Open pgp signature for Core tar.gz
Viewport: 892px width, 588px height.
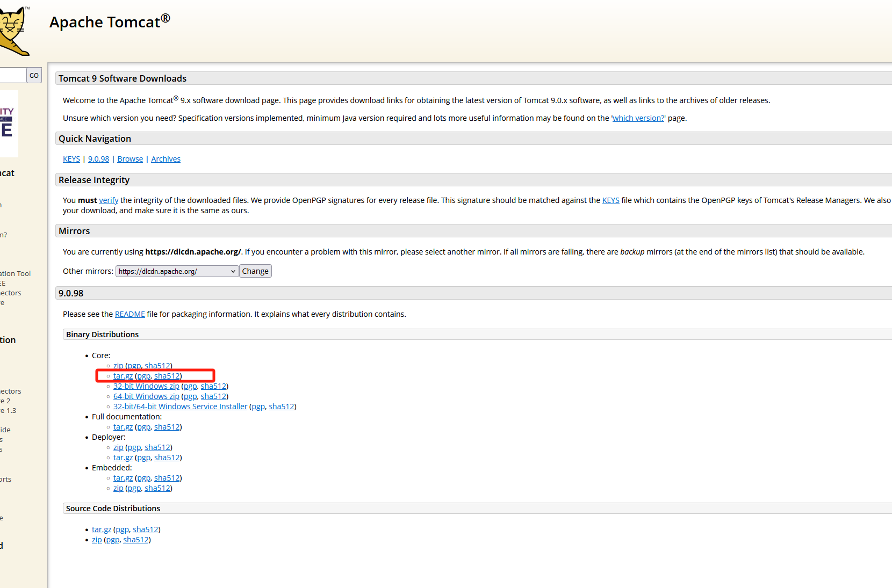point(144,376)
